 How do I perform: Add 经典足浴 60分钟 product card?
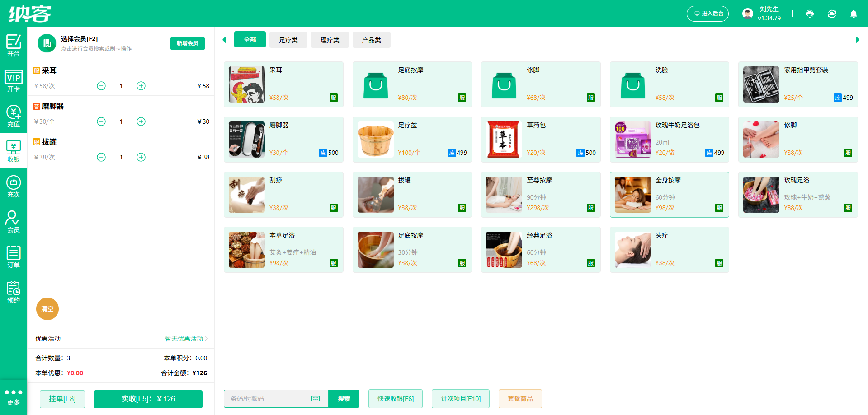[541, 250]
